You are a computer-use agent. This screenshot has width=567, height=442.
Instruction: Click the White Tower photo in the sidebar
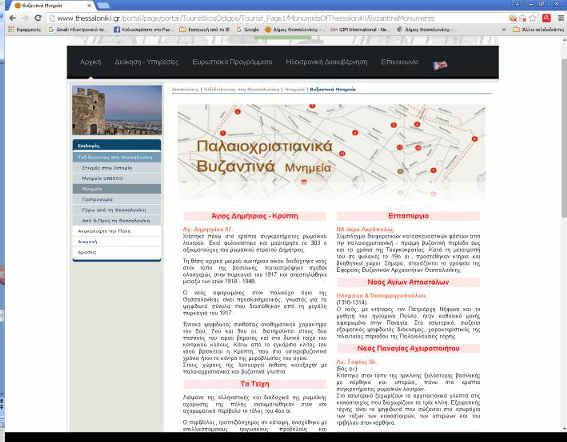[117, 110]
